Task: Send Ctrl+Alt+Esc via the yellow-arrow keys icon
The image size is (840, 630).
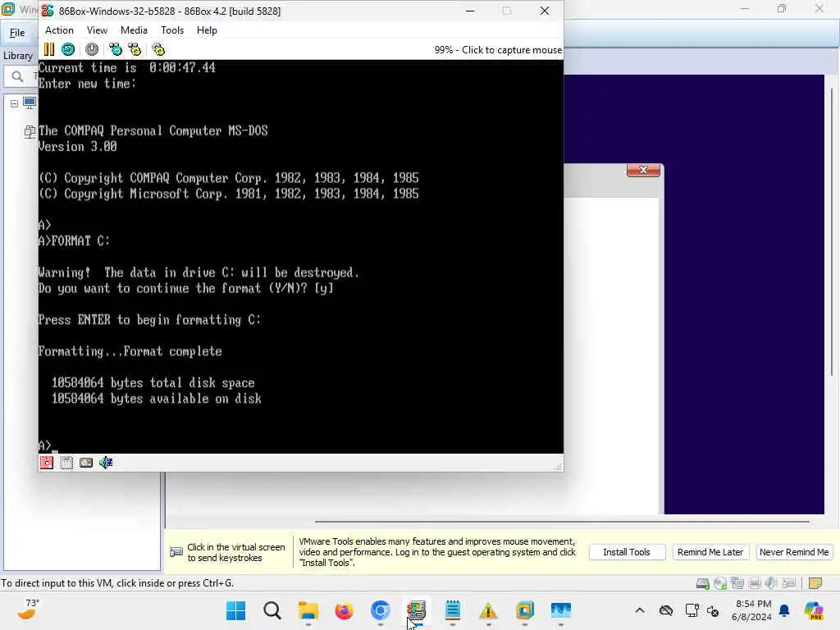Action: coord(135,50)
